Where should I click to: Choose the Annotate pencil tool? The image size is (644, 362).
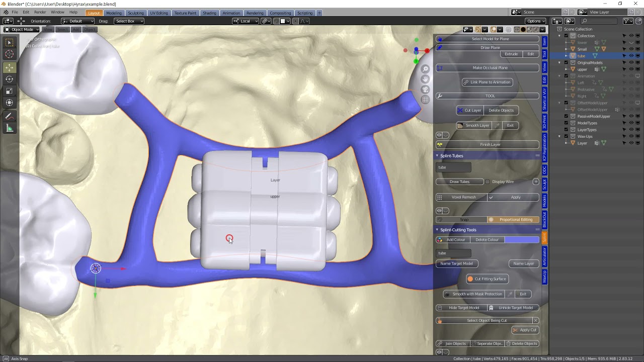point(10,116)
